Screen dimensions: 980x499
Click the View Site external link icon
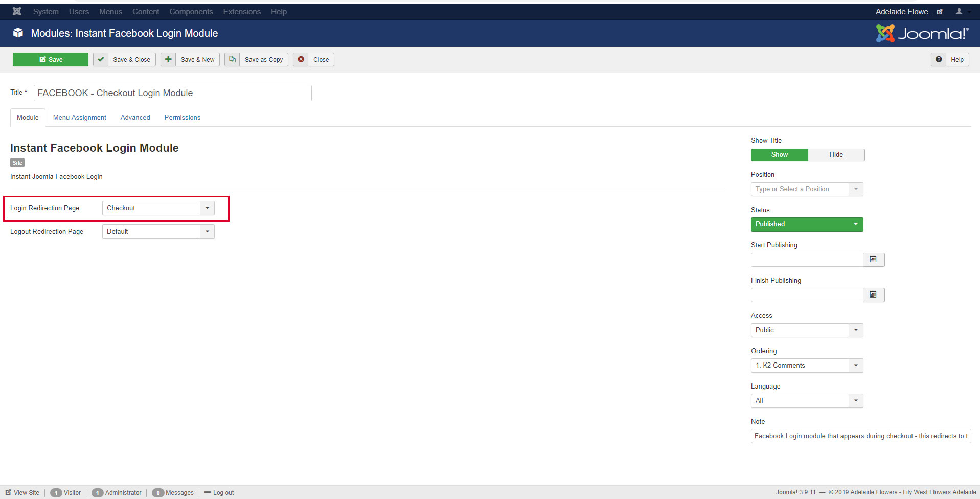tap(8, 492)
